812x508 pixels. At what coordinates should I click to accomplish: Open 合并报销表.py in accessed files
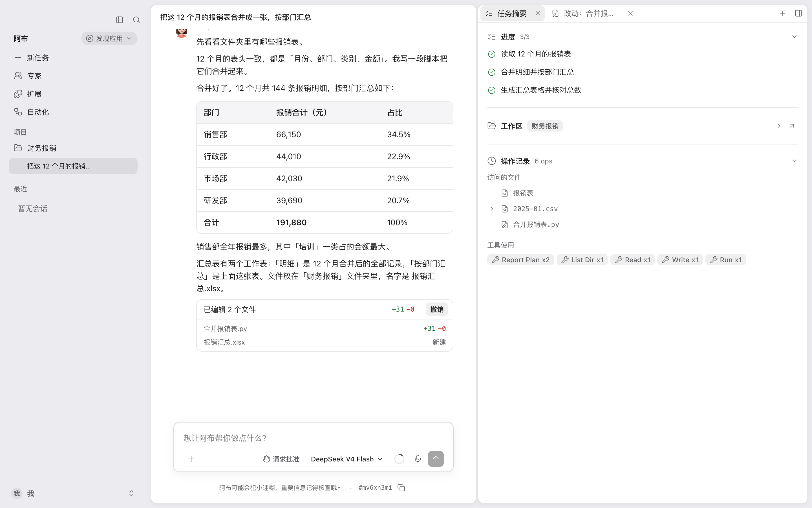pyautogui.click(x=530, y=225)
